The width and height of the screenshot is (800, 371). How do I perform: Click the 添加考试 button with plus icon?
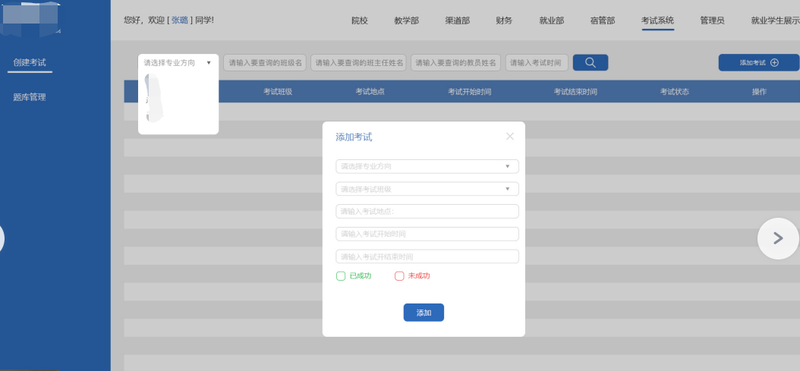tap(759, 63)
